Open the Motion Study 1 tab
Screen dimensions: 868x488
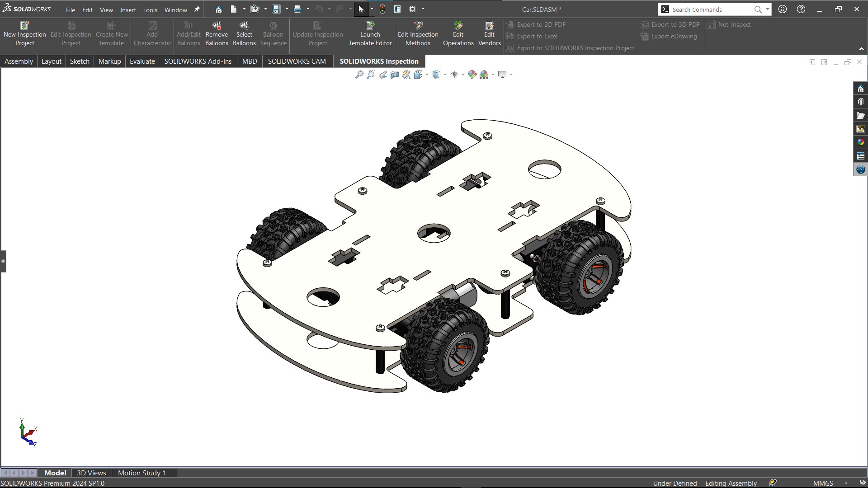click(x=142, y=473)
